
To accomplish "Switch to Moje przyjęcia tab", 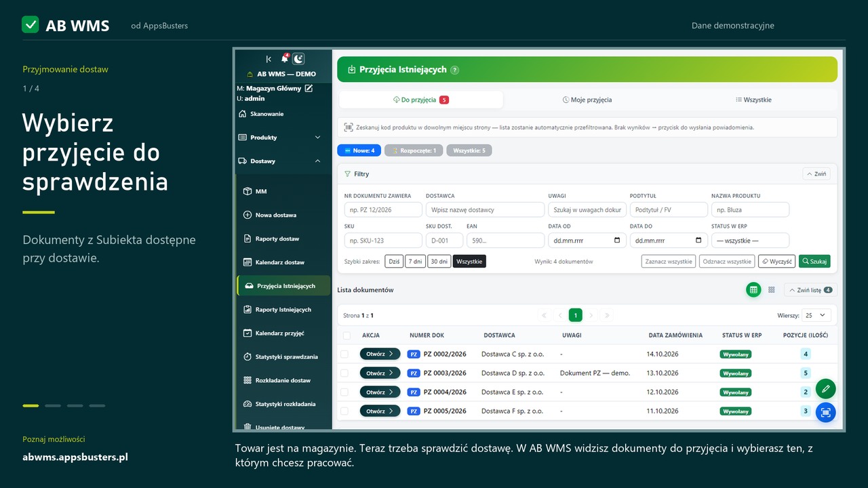I will [587, 100].
